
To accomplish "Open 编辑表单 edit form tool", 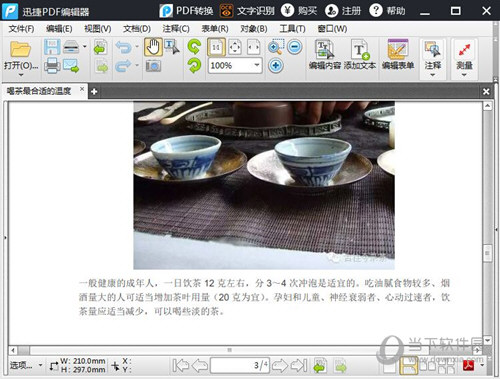I will tap(398, 54).
